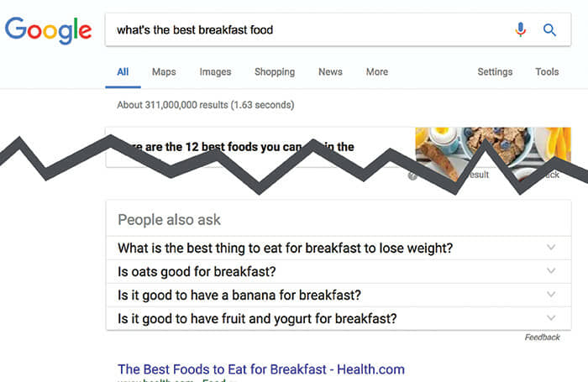Click the Feedback link below People also ask
The width and height of the screenshot is (588, 382).
(x=543, y=338)
